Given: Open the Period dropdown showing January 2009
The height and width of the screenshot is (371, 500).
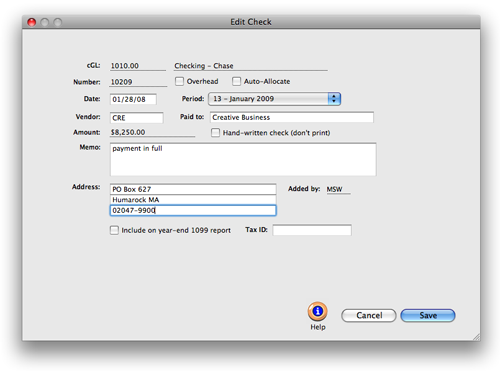Looking at the screenshot, I should pos(274,99).
